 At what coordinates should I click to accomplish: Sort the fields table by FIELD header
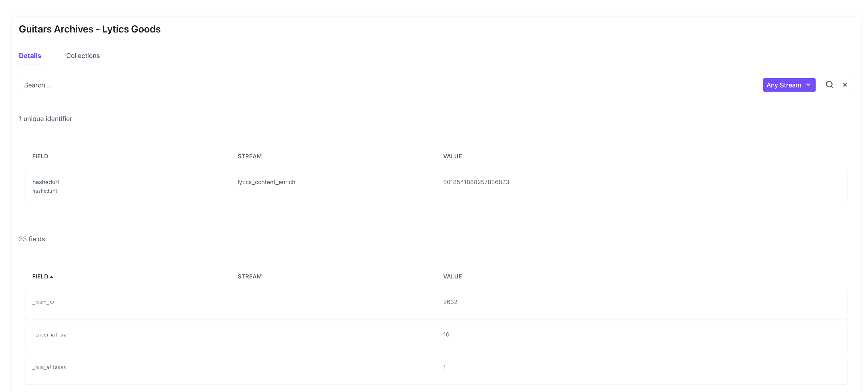[x=40, y=276]
